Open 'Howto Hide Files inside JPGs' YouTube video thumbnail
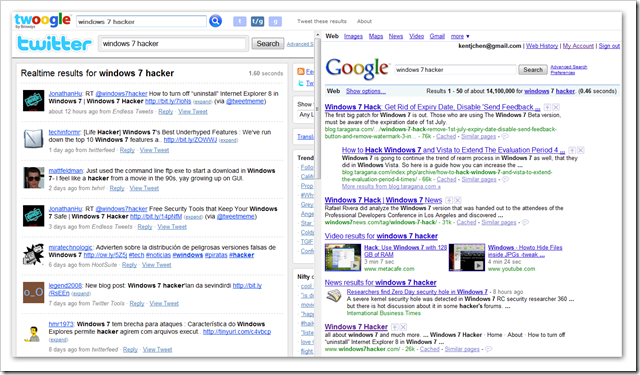 click(467, 257)
